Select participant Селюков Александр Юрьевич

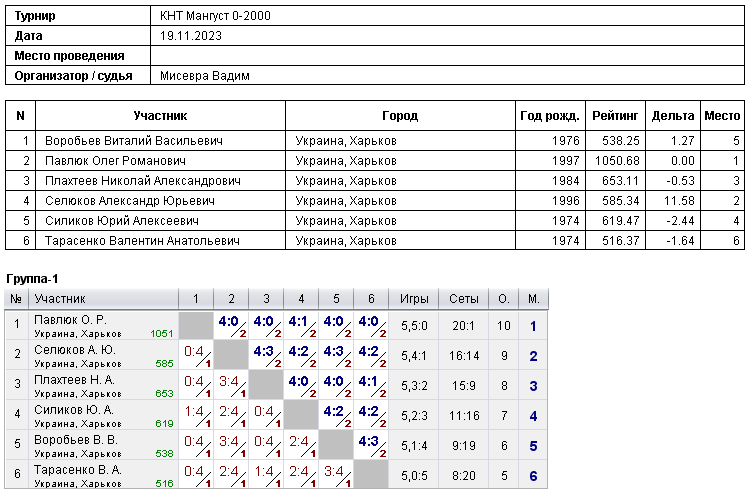(x=130, y=201)
